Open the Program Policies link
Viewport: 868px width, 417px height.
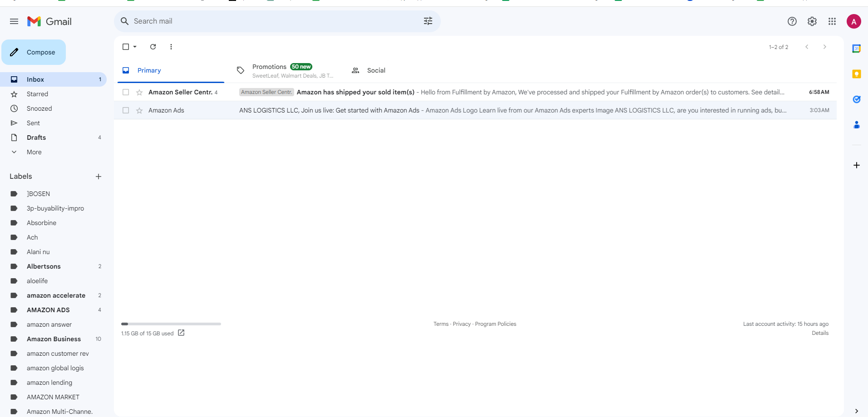495,324
